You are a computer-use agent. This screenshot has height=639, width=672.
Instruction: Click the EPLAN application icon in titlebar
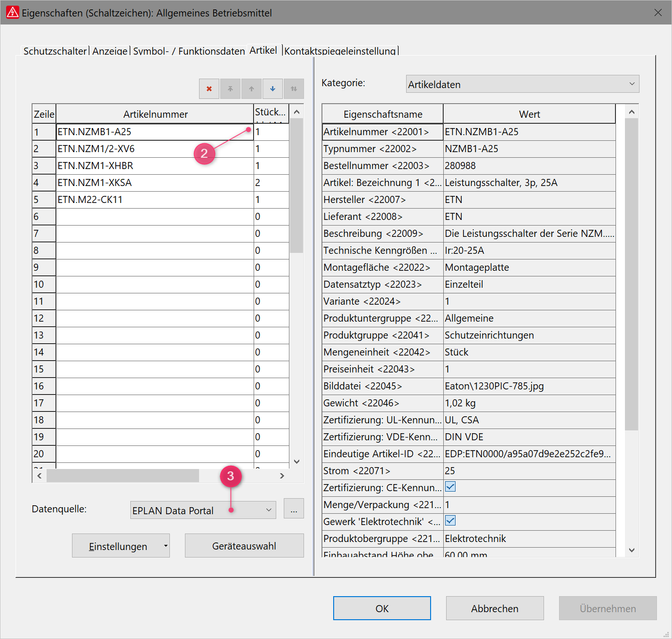coord(12,12)
